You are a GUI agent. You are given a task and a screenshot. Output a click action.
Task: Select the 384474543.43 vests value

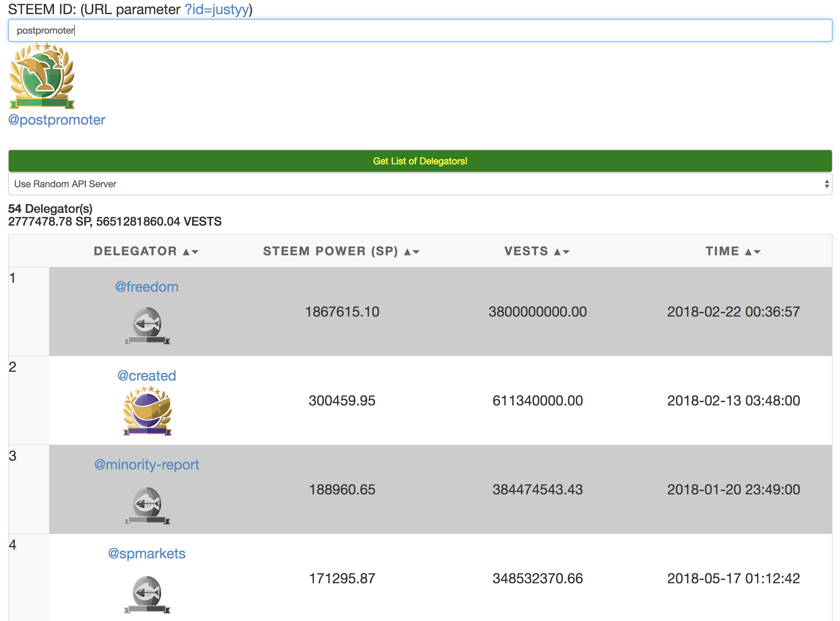[538, 489]
